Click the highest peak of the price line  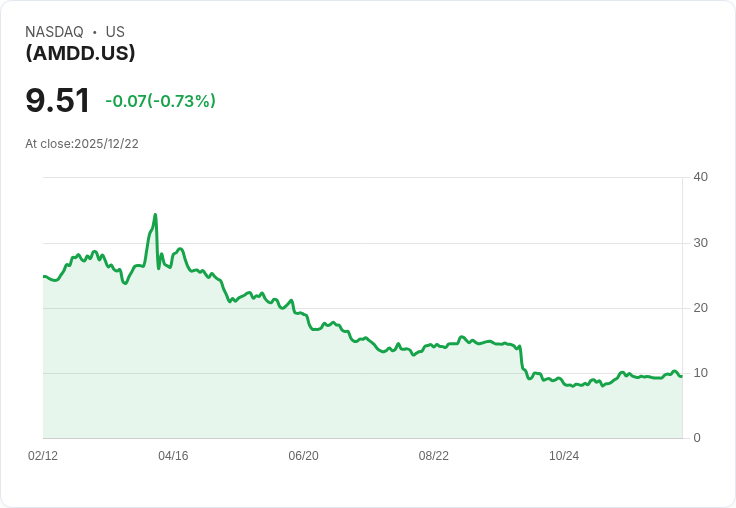(x=155, y=215)
